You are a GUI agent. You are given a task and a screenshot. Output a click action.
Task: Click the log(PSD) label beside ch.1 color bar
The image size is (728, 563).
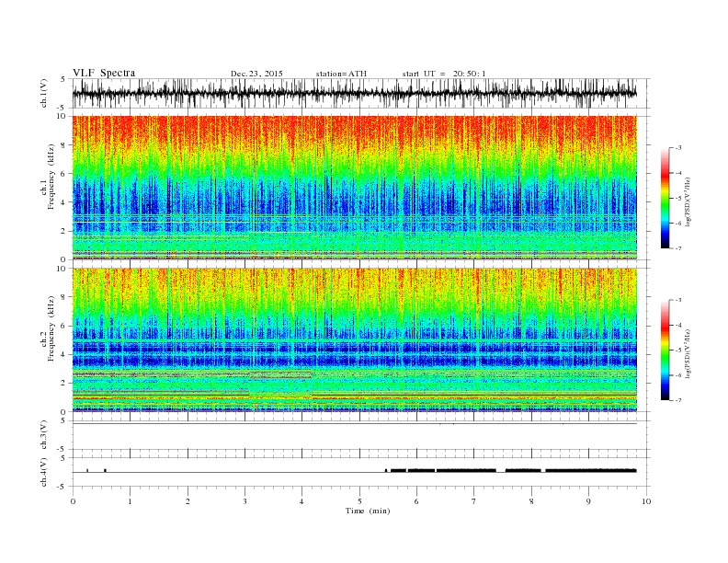pos(688,201)
